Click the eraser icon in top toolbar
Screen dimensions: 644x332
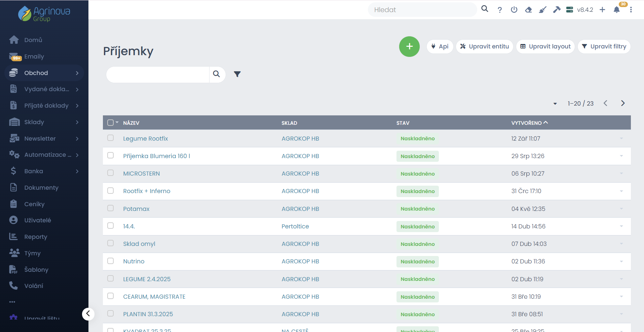(528, 10)
